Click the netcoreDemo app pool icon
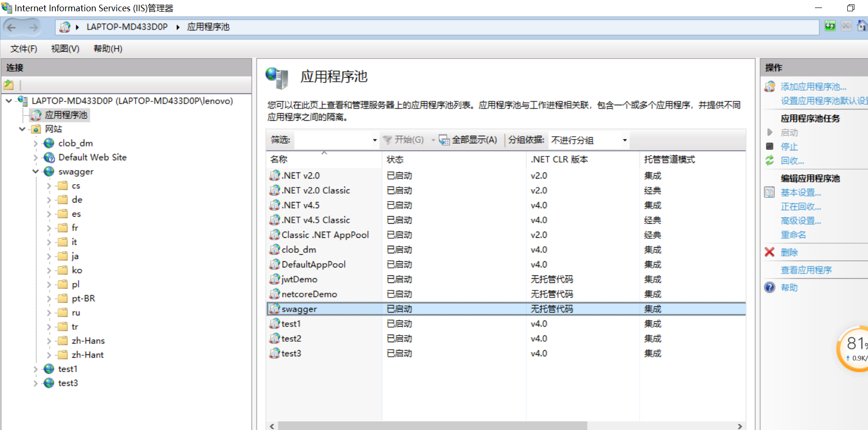Image resolution: width=868 pixels, height=430 pixels. point(275,294)
